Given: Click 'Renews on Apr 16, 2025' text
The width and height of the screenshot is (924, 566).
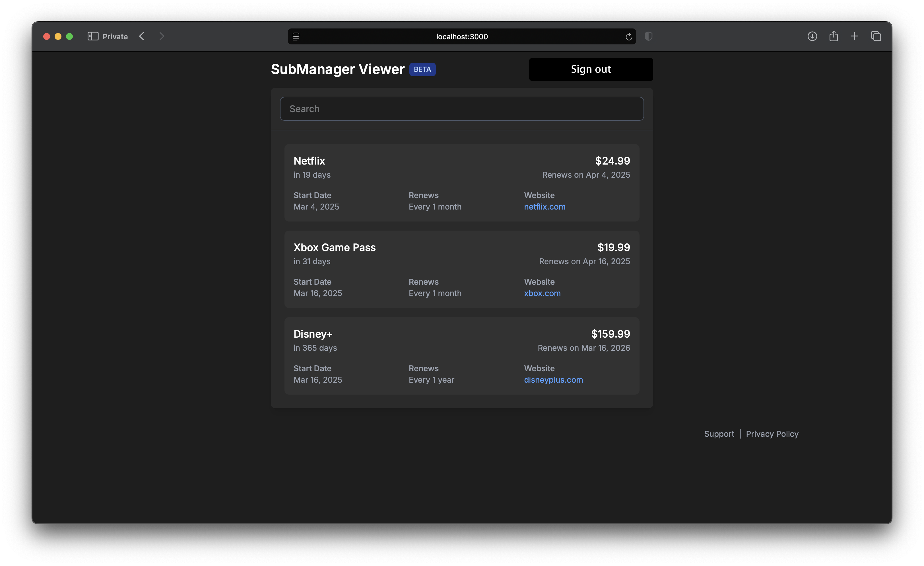Looking at the screenshot, I should [x=584, y=261].
